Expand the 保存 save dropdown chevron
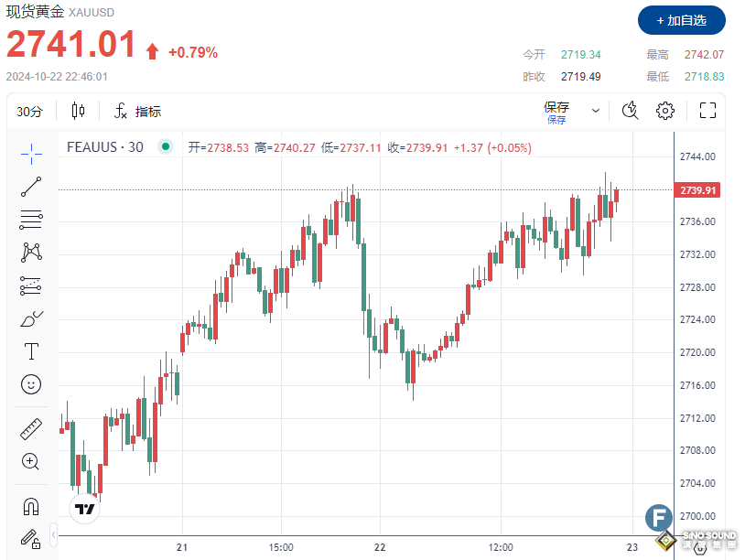 pos(596,110)
